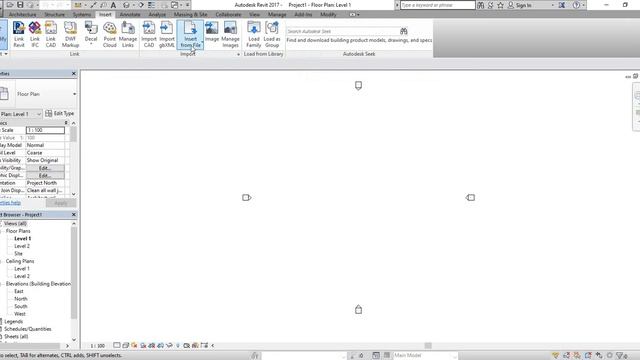Select the west elevation marker in canvas
Image resolution: width=640 pixels, height=360 pixels.
pos(247,198)
